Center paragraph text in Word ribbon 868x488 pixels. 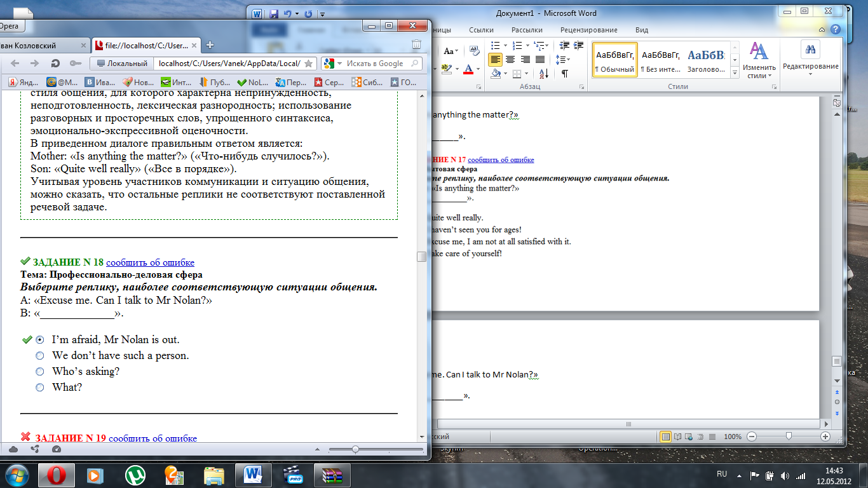click(510, 59)
